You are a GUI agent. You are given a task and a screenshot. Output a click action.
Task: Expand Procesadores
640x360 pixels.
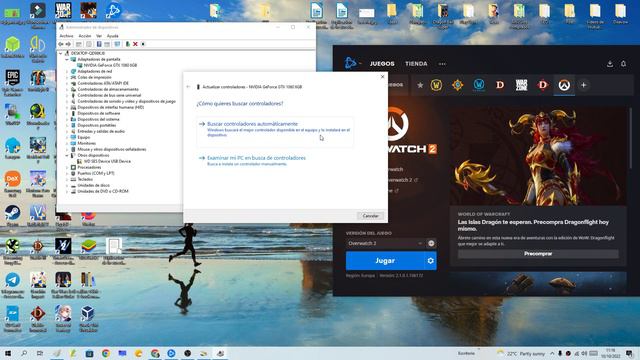coord(67,167)
